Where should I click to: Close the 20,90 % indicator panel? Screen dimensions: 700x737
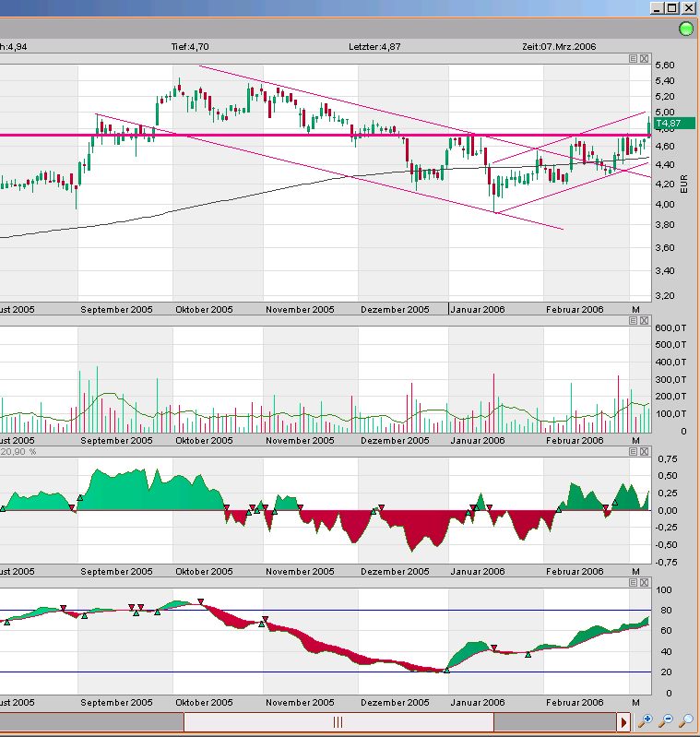[x=644, y=451]
